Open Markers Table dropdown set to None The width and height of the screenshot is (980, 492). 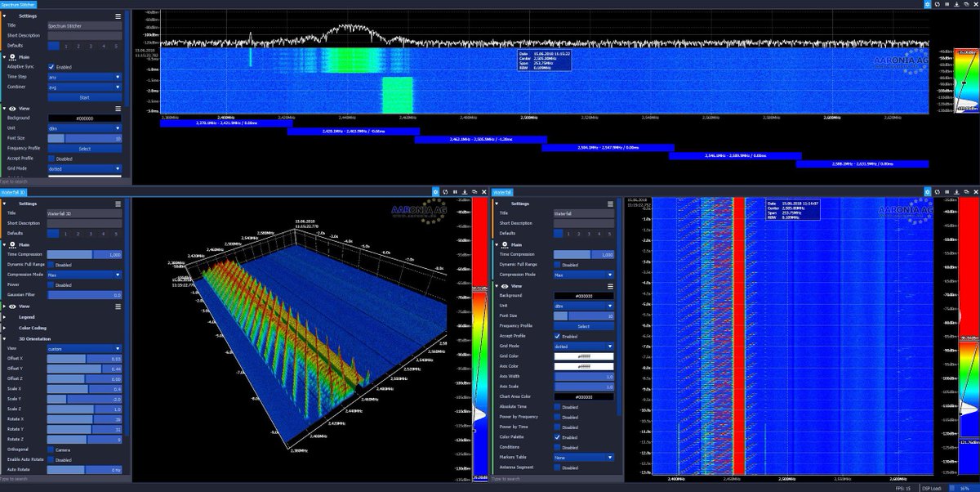(583, 458)
